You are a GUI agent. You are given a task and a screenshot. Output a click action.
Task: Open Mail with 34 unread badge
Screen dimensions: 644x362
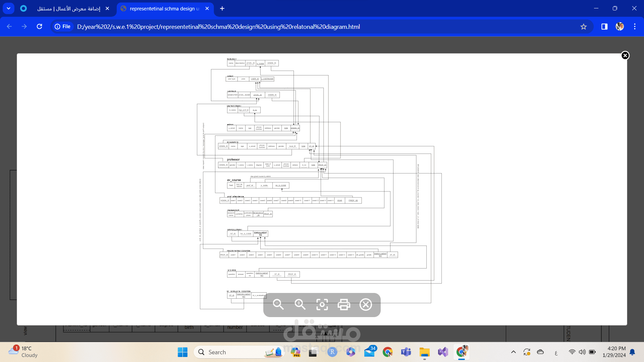tap(370, 352)
